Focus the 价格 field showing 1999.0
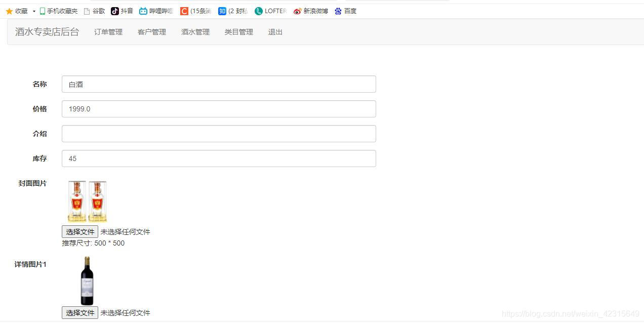644x323 pixels. pos(219,109)
